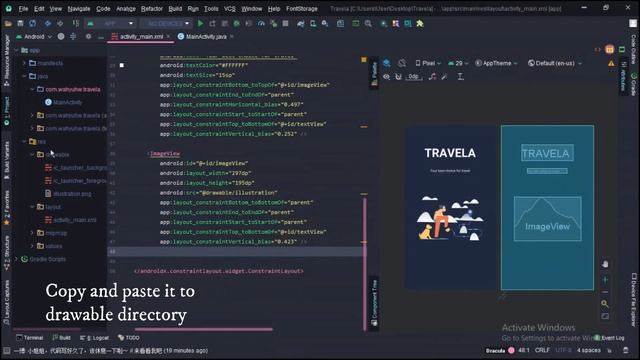The image size is (640, 360).
Task: Open the Terminal tool window
Action: pyautogui.click(x=30, y=338)
